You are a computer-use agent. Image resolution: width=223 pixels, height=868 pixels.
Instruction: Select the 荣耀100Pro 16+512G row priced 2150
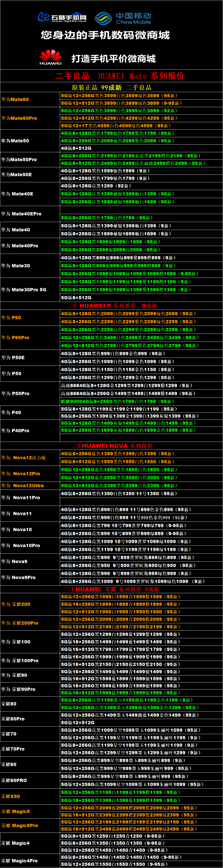coord(141,665)
